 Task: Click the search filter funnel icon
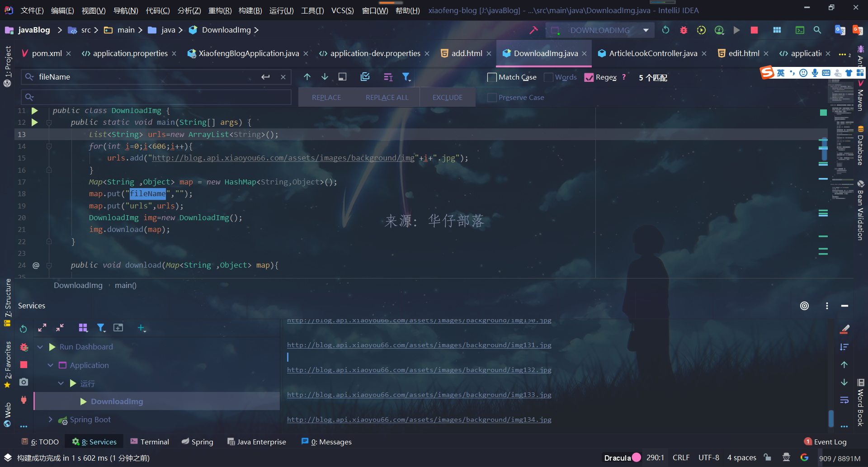pyautogui.click(x=406, y=77)
